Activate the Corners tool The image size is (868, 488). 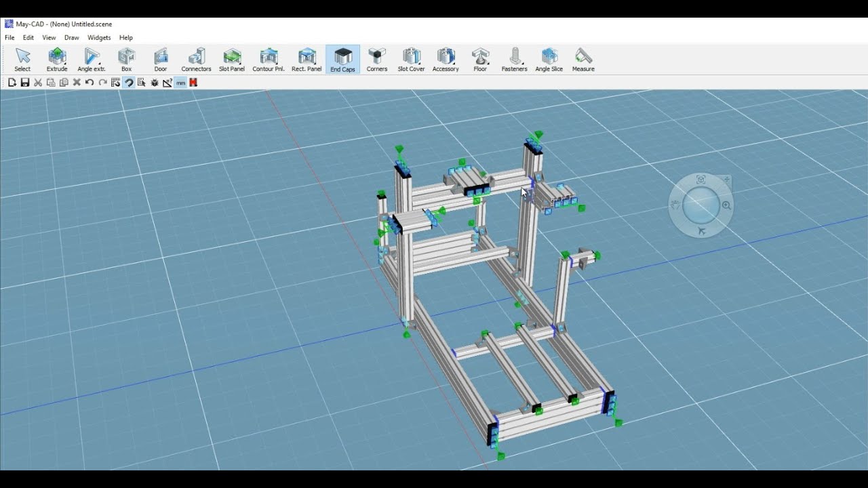coord(377,60)
